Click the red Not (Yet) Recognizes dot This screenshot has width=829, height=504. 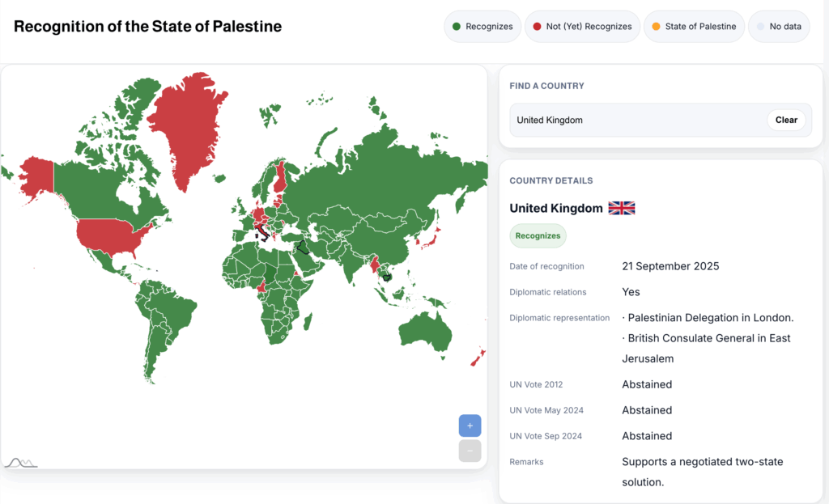click(x=537, y=27)
